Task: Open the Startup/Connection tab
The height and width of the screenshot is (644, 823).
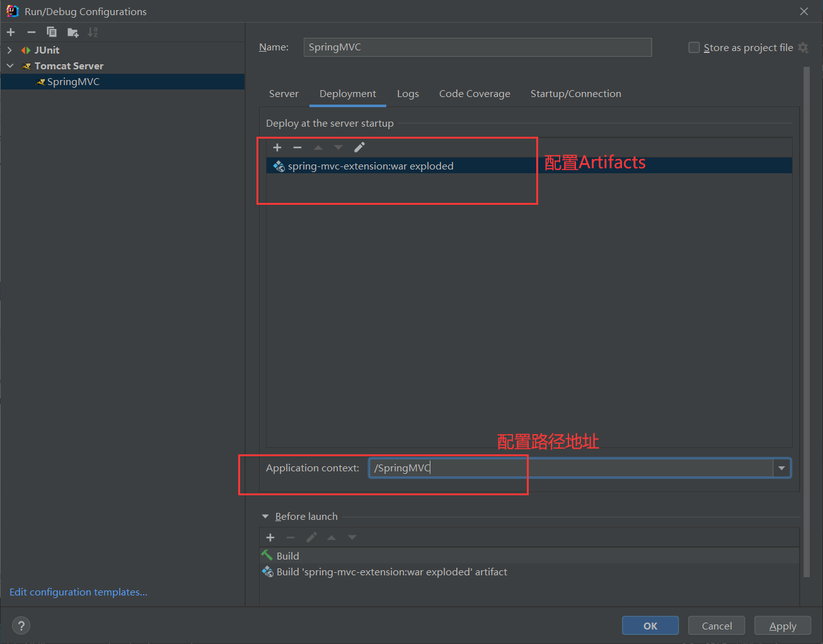Action: [576, 93]
